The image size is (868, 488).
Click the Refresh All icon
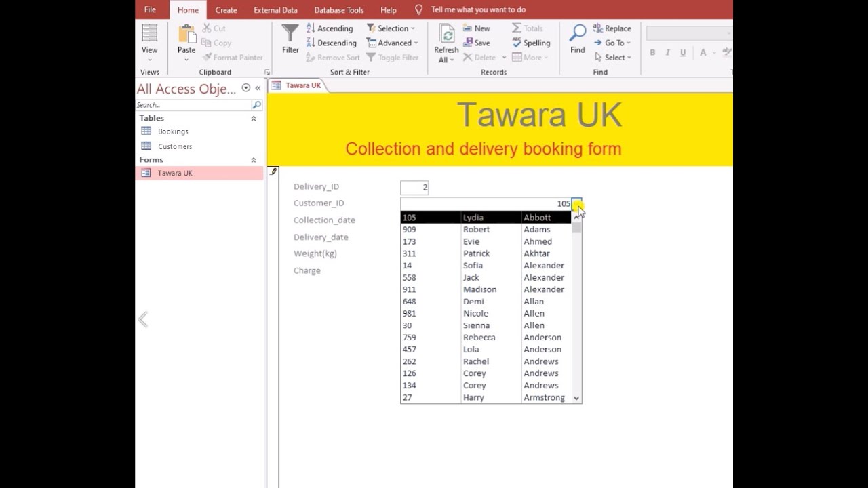446,43
